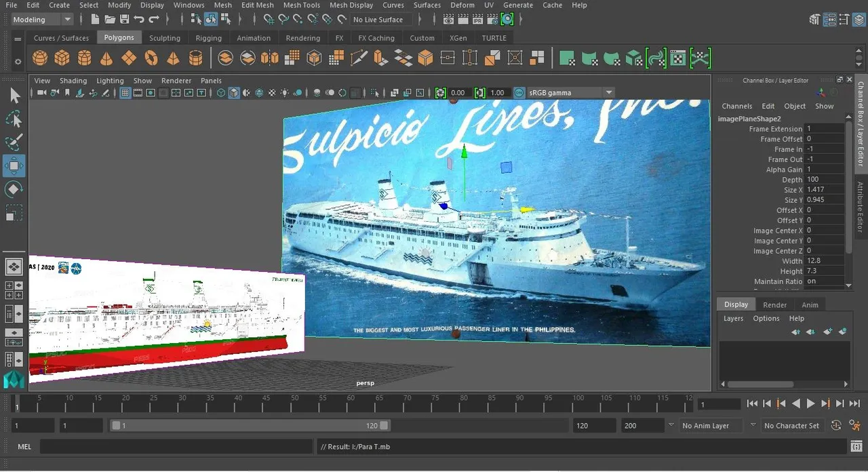Toggle the film gate overlay
868x472 pixels.
click(138, 93)
